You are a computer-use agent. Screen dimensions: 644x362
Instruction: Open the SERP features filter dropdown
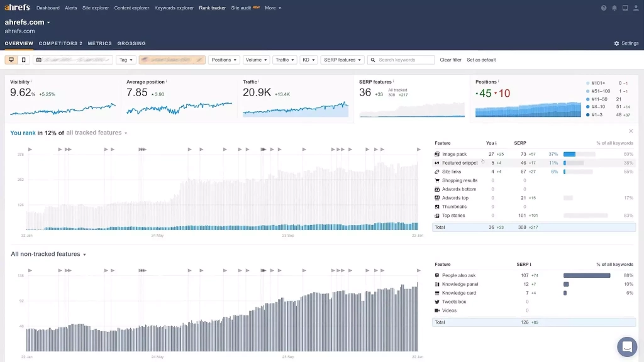coord(342,60)
